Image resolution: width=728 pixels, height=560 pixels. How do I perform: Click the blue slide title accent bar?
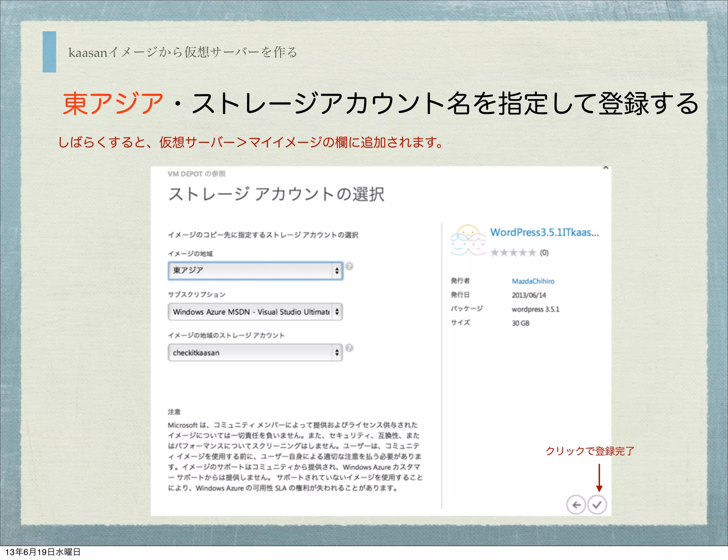[49, 52]
